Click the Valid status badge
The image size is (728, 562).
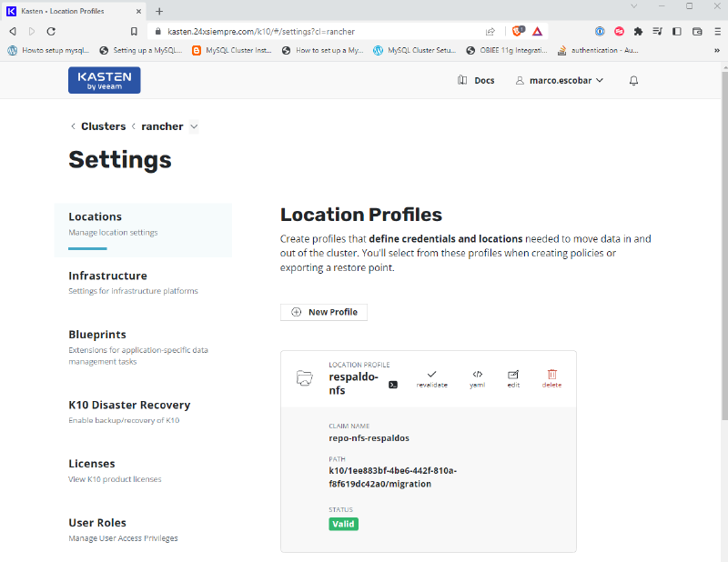(x=344, y=524)
